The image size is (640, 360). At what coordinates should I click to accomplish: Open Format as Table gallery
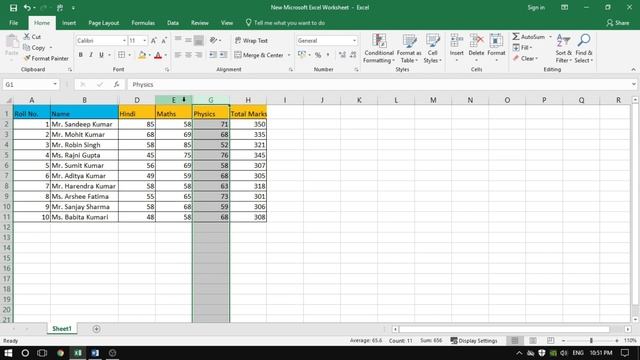[409, 49]
